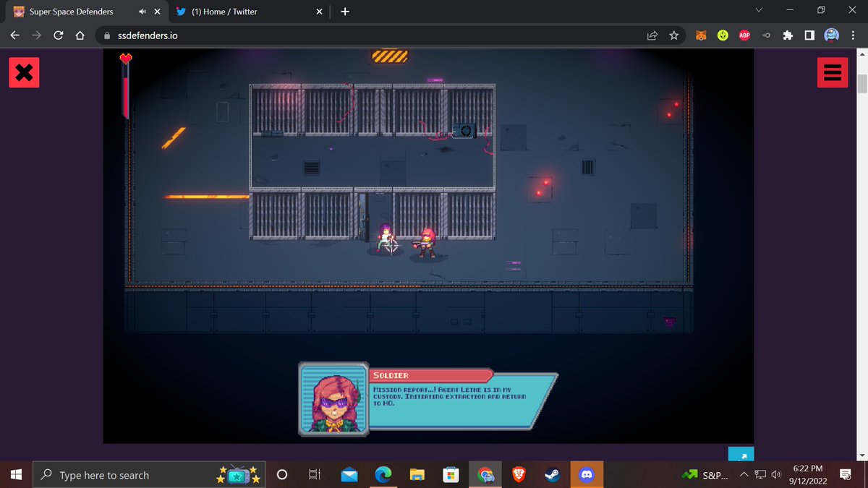Open the Extensions puzzle piece menu

pos(788,35)
